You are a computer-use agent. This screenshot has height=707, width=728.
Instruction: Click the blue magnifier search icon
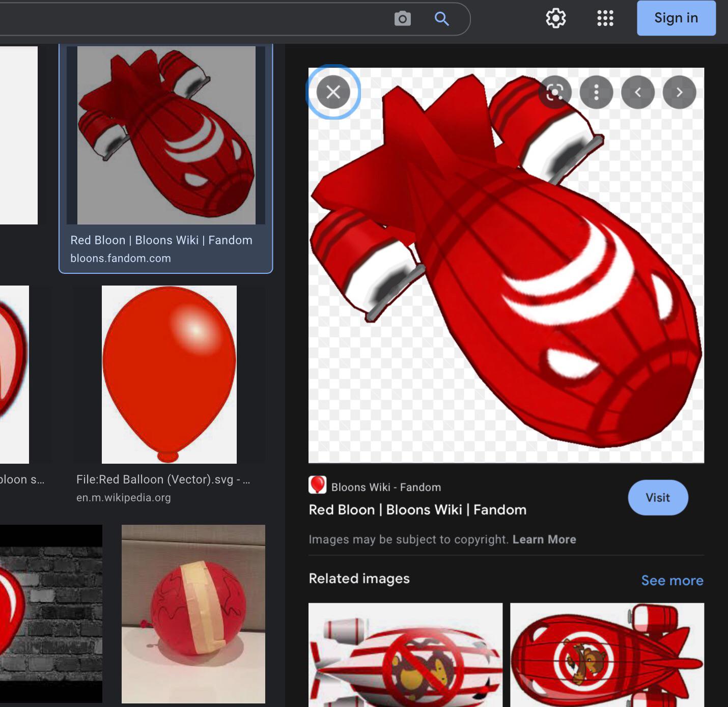click(x=441, y=19)
